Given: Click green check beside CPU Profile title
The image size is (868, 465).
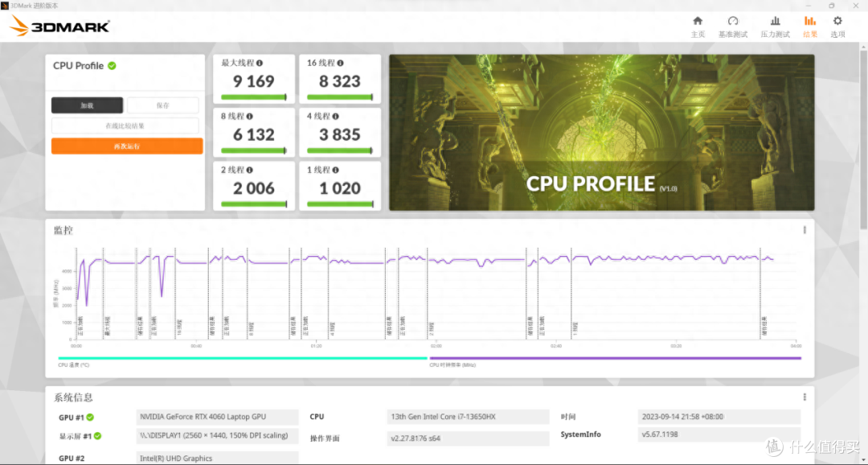Looking at the screenshot, I should [x=112, y=66].
